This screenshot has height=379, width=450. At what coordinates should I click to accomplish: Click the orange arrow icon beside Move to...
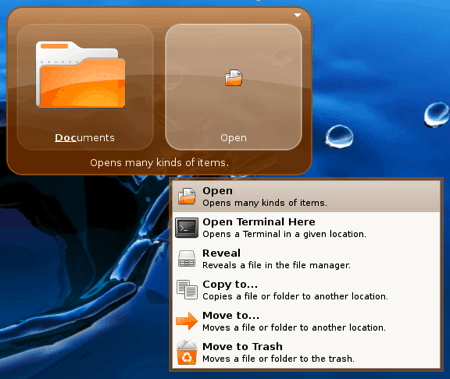(x=187, y=321)
